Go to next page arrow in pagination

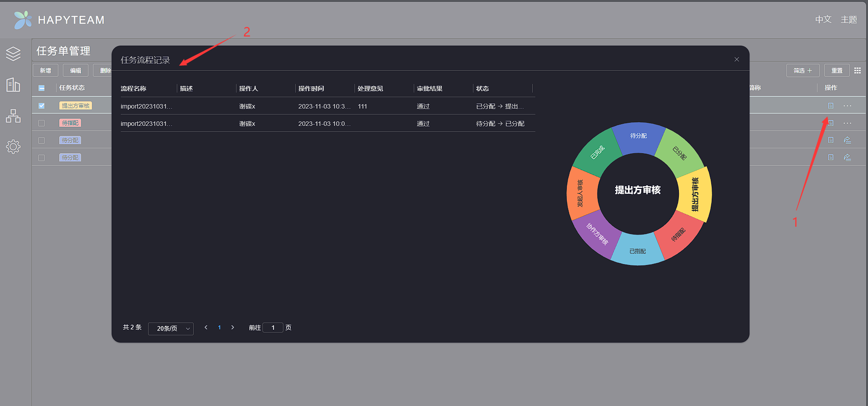point(233,328)
